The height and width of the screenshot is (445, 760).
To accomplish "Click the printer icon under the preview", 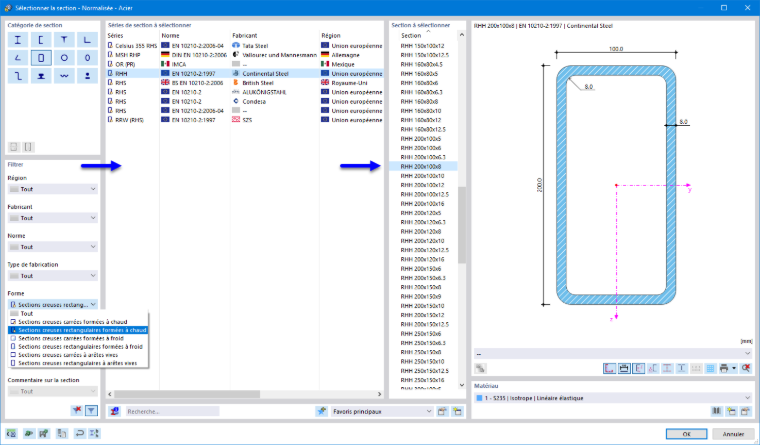I will point(724,368).
